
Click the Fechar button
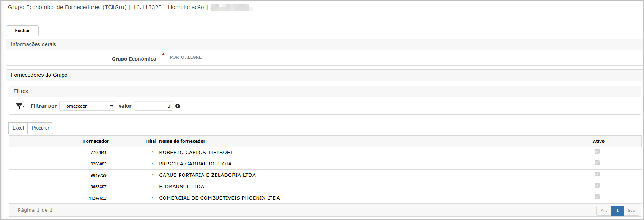(x=22, y=31)
